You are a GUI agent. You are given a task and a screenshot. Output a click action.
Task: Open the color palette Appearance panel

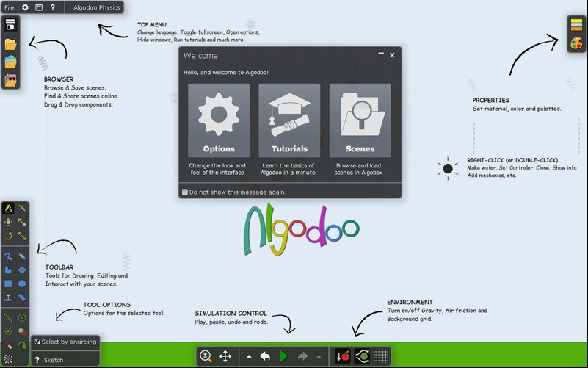click(x=576, y=43)
